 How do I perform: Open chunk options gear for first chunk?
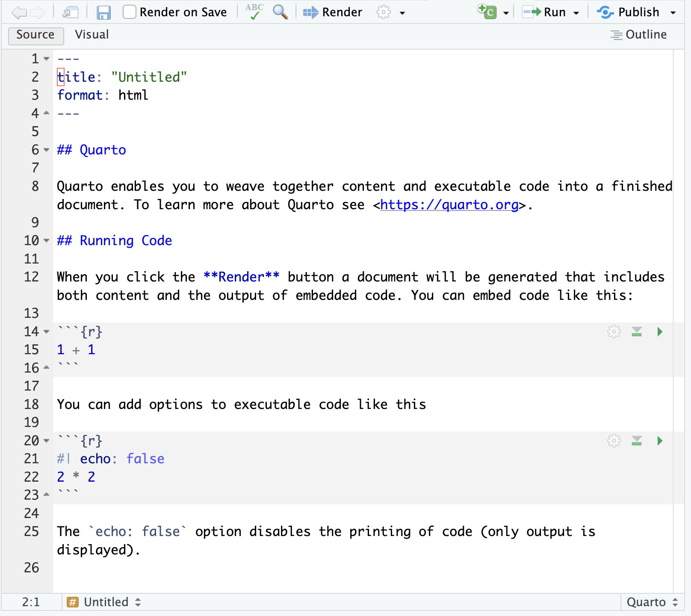point(614,332)
